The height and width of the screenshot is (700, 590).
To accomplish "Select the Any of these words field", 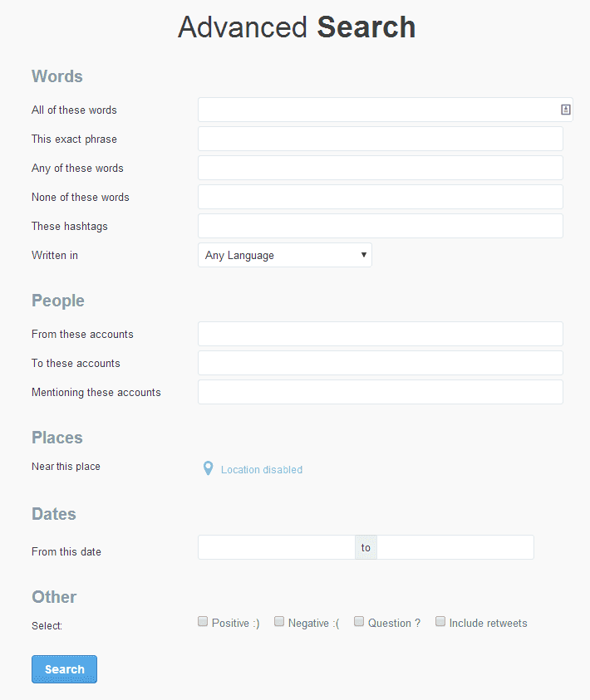I will pyautogui.click(x=381, y=168).
